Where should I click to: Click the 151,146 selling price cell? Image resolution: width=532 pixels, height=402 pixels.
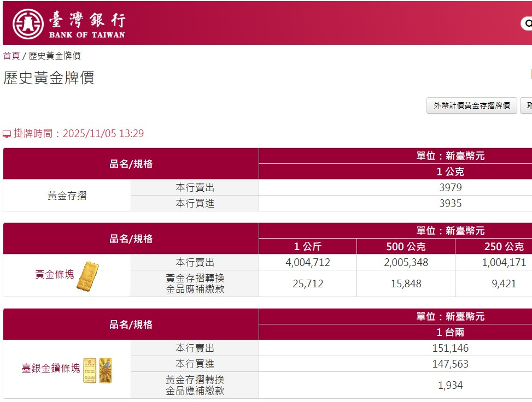point(451,348)
